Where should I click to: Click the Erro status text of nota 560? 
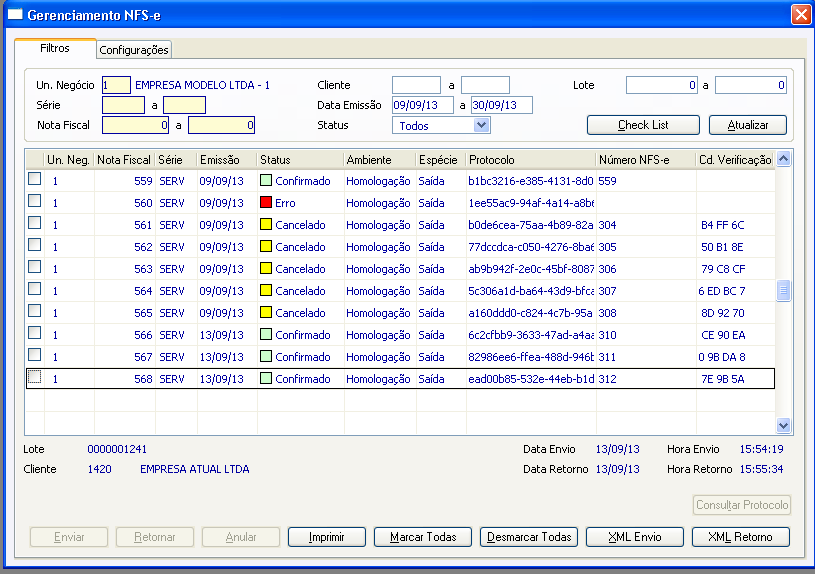[x=285, y=203]
